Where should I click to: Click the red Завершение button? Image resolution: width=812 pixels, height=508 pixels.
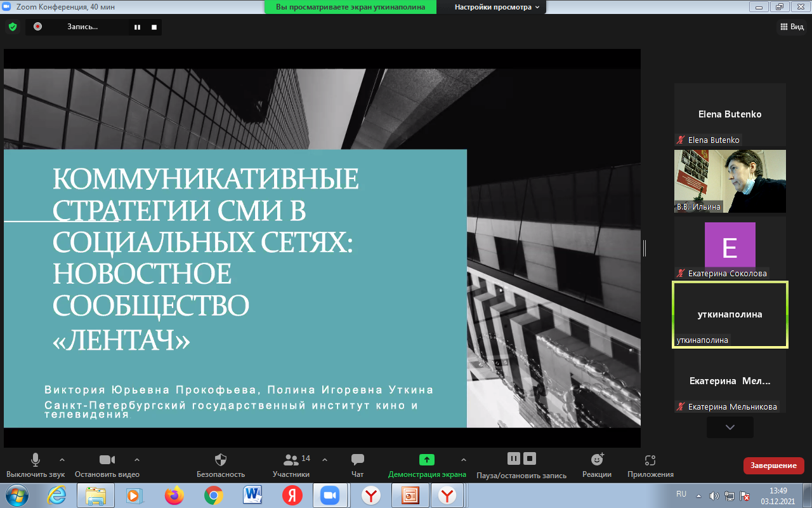(x=773, y=465)
